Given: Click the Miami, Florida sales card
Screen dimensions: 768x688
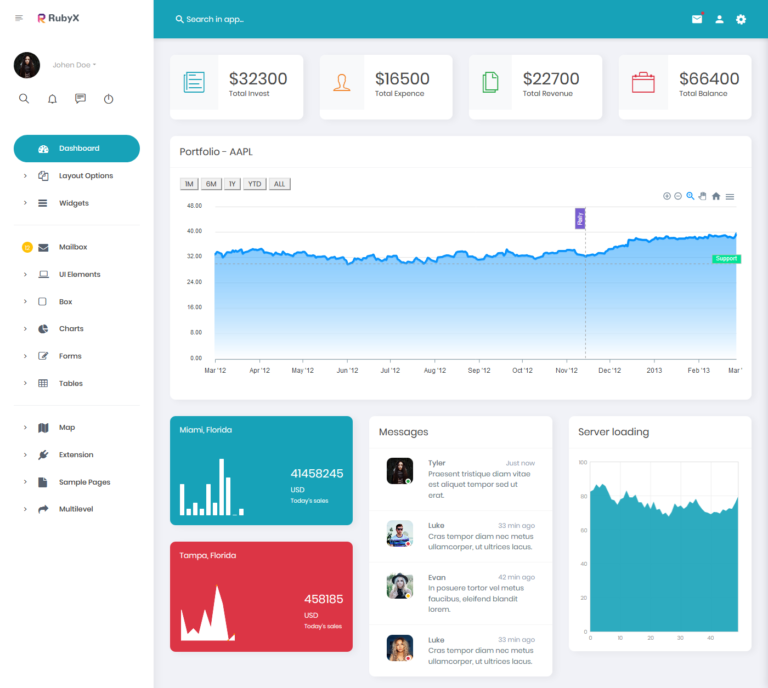Looking at the screenshot, I should click(x=261, y=471).
